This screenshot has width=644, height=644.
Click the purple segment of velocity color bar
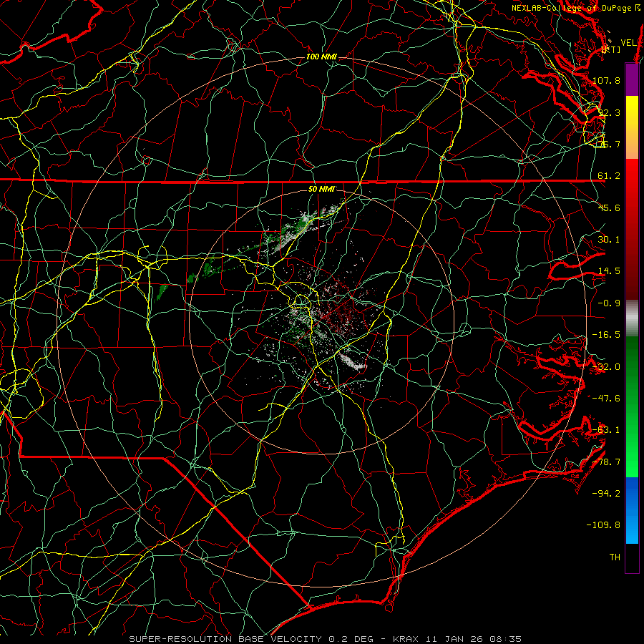pyautogui.click(x=632, y=79)
